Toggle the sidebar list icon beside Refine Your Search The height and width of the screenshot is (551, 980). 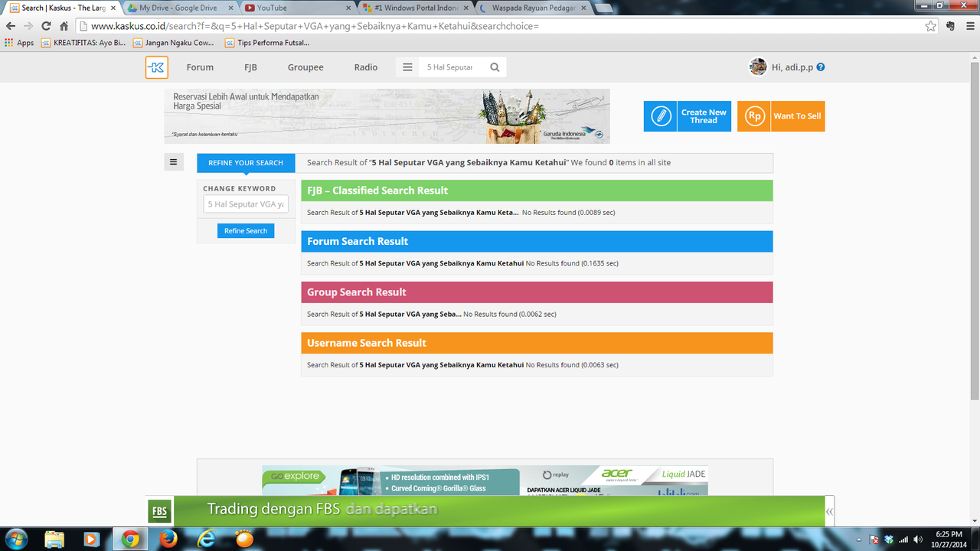coord(174,162)
